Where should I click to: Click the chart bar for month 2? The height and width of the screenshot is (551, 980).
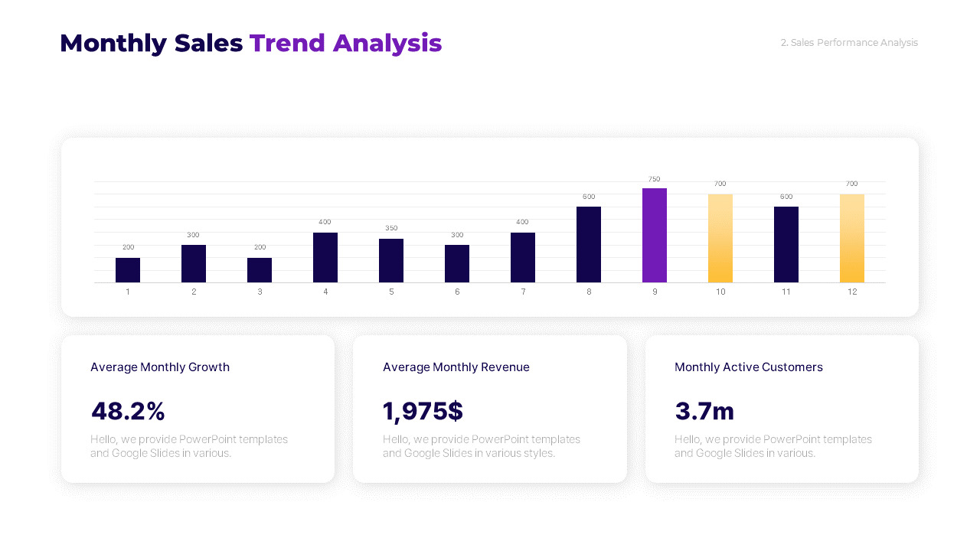(194, 264)
